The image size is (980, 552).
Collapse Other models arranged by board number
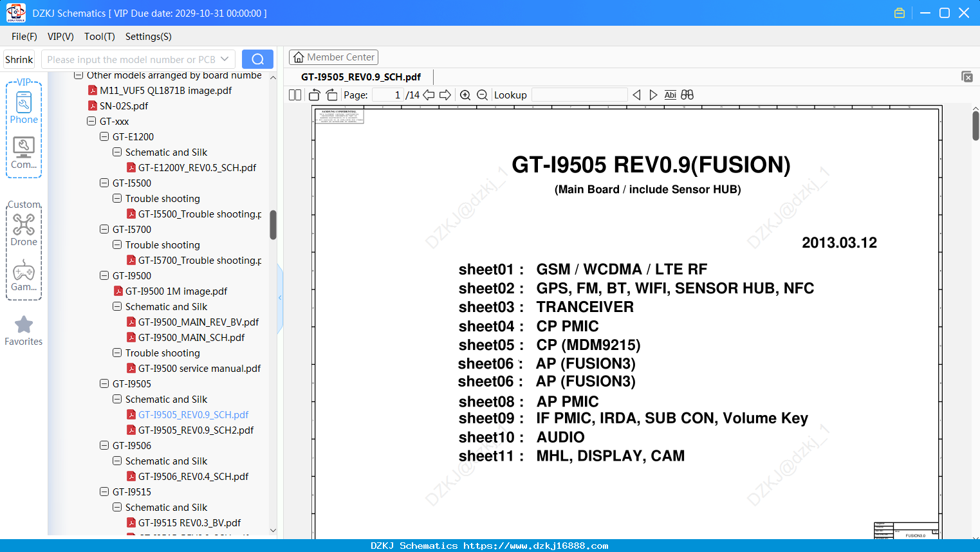[79, 75]
